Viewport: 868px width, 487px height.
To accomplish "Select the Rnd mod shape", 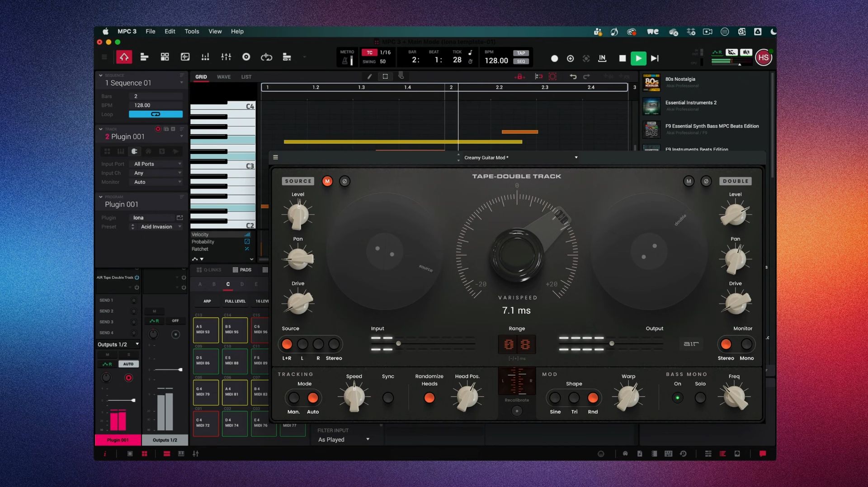I will [593, 398].
